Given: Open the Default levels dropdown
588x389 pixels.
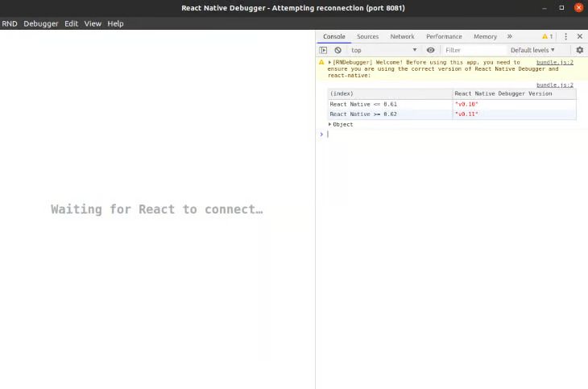Looking at the screenshot, I should [x=532, y=50].
